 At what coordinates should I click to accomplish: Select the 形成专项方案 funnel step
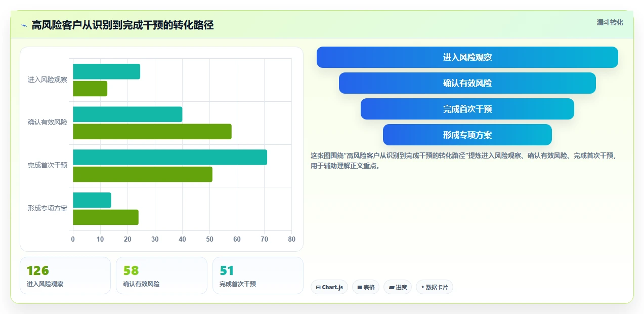click(x=467, y=135)
